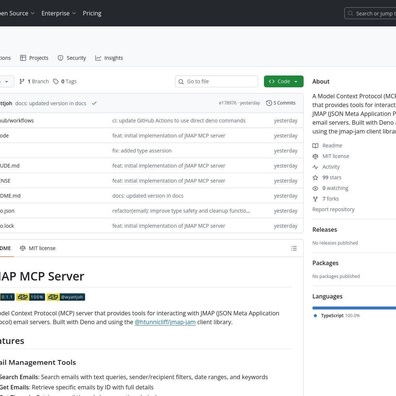396x396 pixels.
Task: Click the JSR 100% score badge
Action: click(x=31, y=297)
